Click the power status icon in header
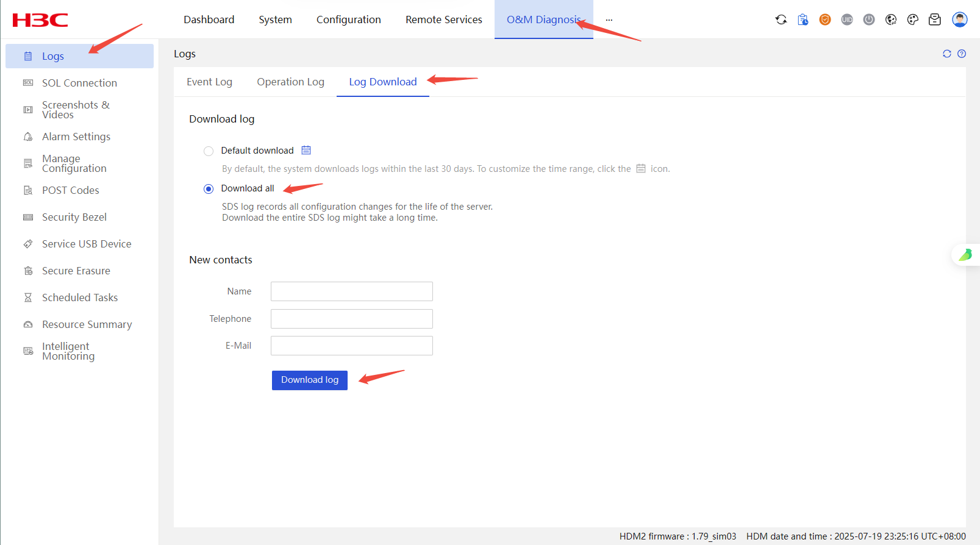The width and height of the screenshot is (980, 545). click(x=869, y=20)
